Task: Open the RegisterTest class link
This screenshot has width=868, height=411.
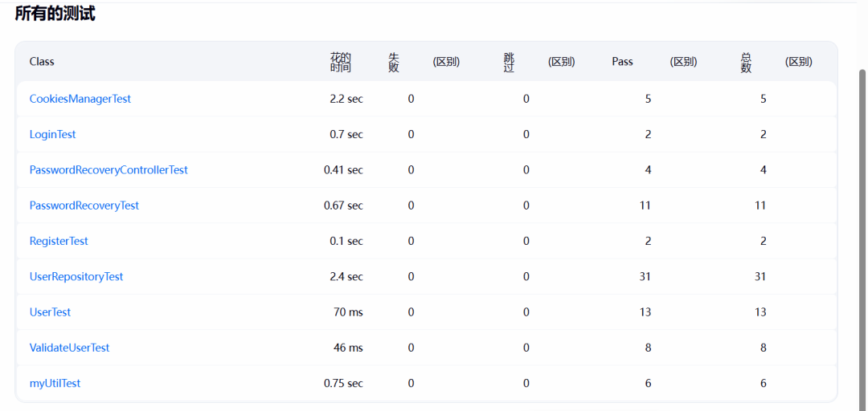Action: [59, 241]
